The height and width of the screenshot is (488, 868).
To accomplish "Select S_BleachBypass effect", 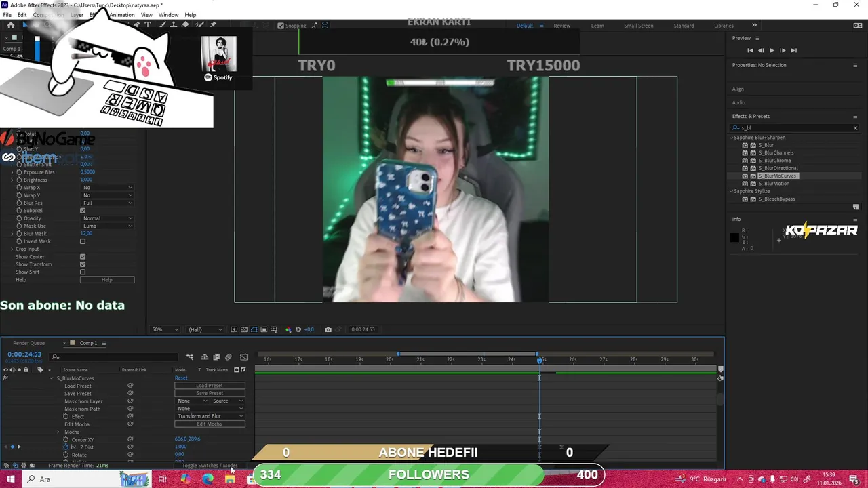I will pyautogui.click(x=776, y=199).
